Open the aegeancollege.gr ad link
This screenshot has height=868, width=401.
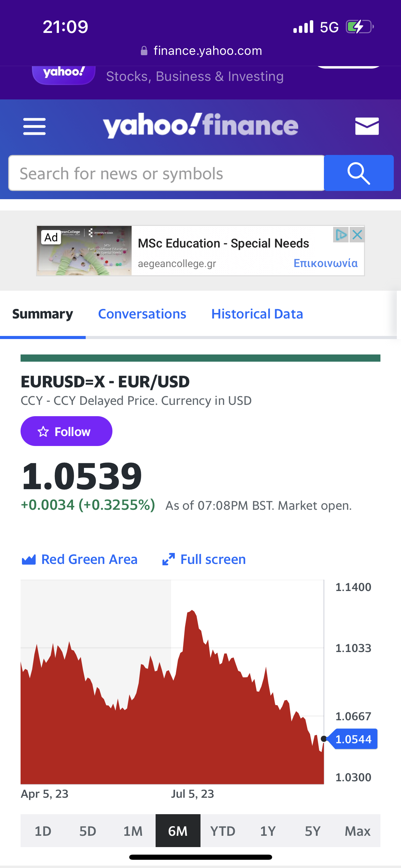pyautogui.click(x=177, y=264)
